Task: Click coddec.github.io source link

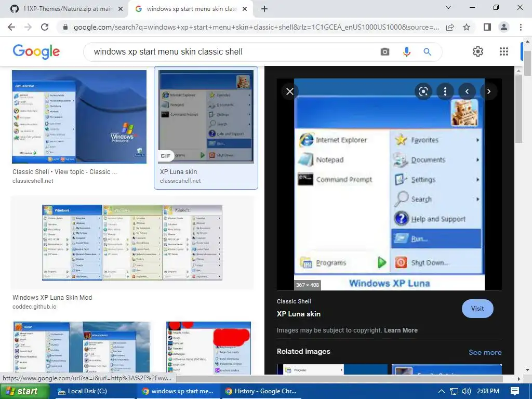Action: tap(34, 307)
